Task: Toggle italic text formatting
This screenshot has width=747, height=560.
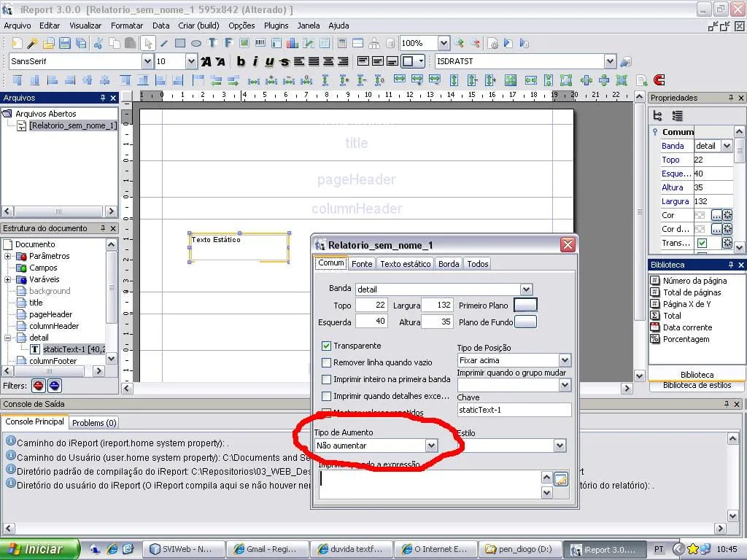Action: [x=255, y=61]
